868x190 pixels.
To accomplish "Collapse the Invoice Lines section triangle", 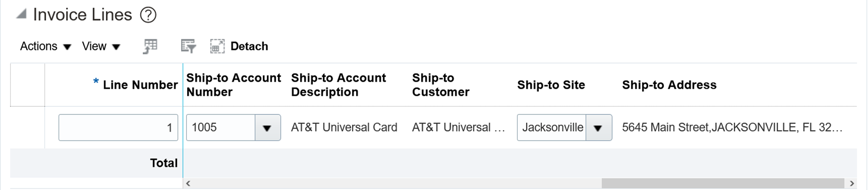I will [x=21, y=14].
